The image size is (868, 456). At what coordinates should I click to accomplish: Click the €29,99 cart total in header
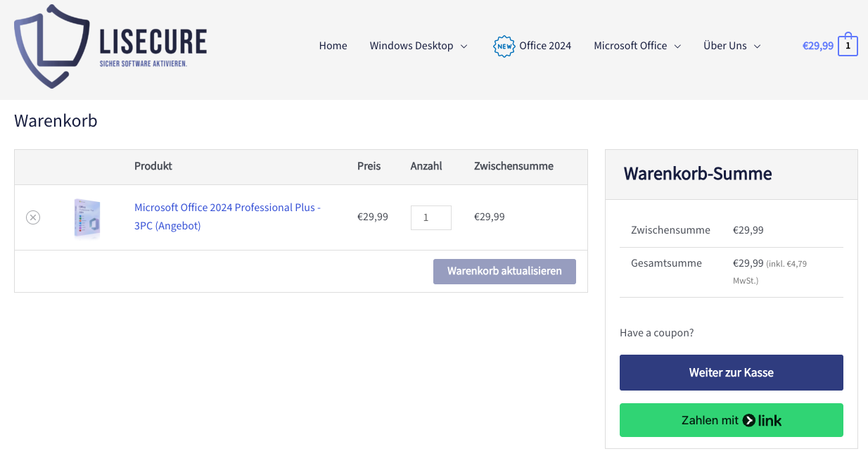point(818,46)
